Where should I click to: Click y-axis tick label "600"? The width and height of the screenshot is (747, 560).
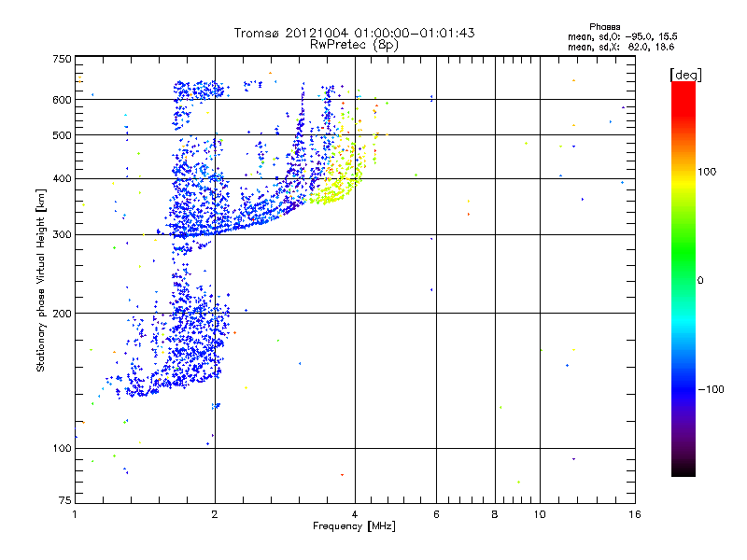(62, 100)
